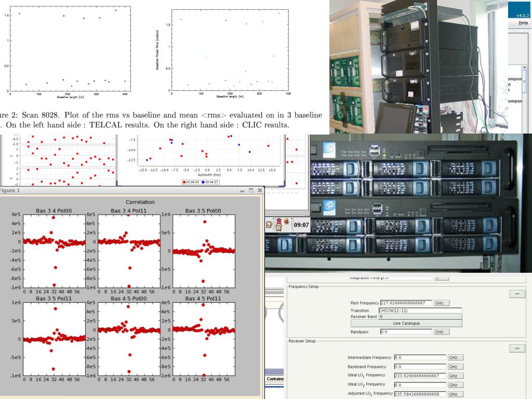Click the 'Rest Frequency' field label
The image size is (532, 399).
point(365,303)
